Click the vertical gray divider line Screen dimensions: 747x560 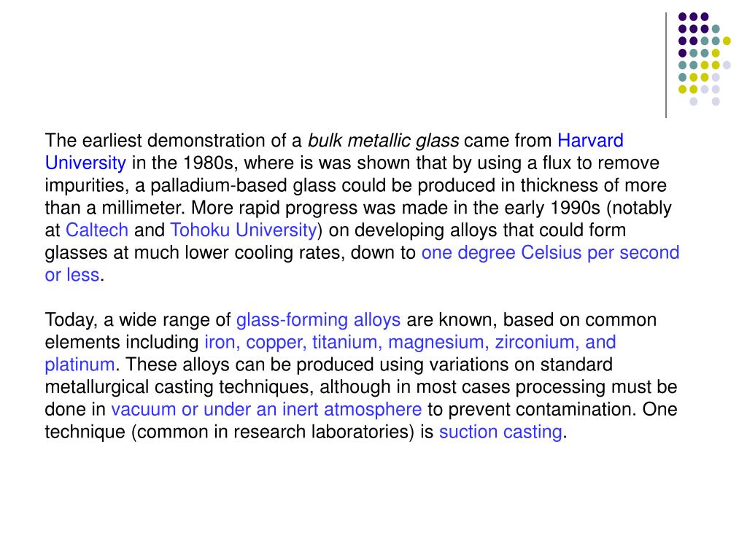[x=666, y=65]
